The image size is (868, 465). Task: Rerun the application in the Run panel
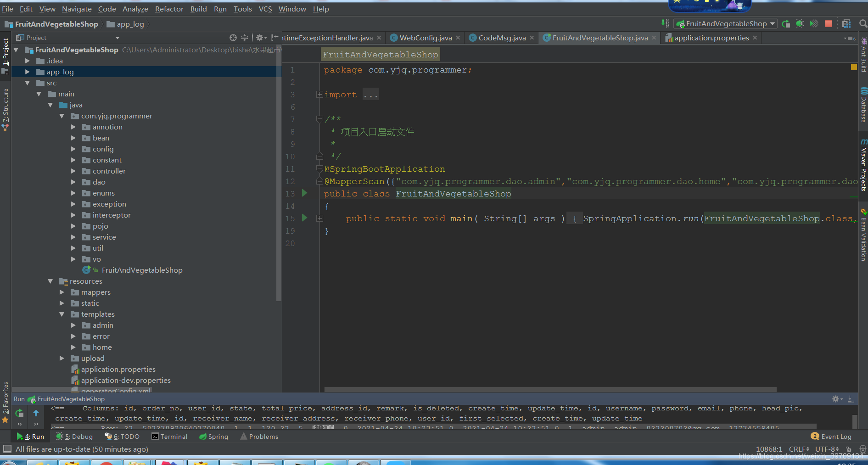[x=19, y=413]
